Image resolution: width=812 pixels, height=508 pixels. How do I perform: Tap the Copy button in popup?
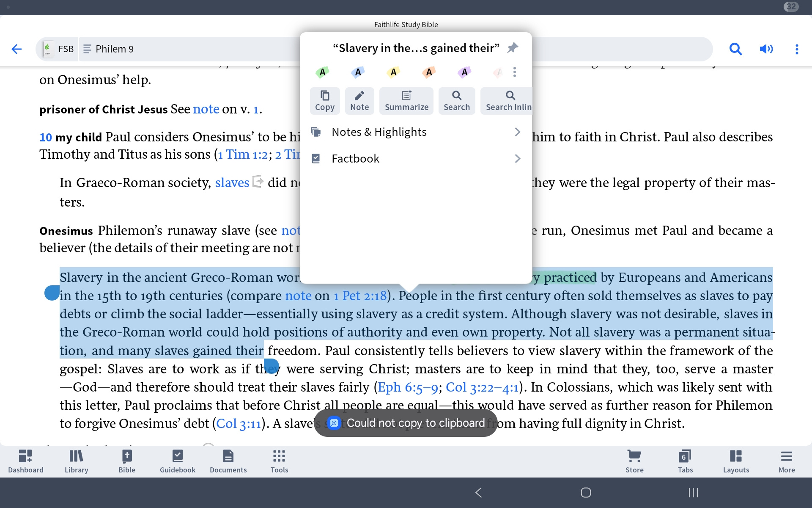pyautogui.click(x=324, y=101)
